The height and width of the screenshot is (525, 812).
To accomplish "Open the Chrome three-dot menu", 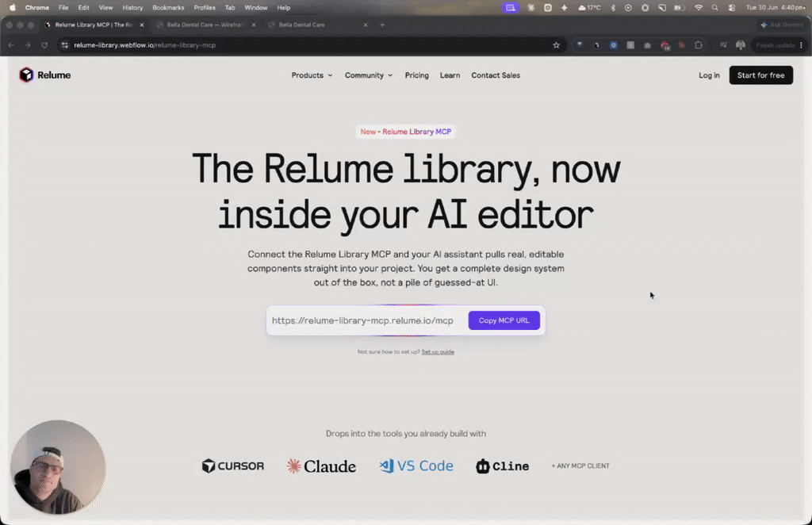I will pyautogui.click(x=801, y=45).
